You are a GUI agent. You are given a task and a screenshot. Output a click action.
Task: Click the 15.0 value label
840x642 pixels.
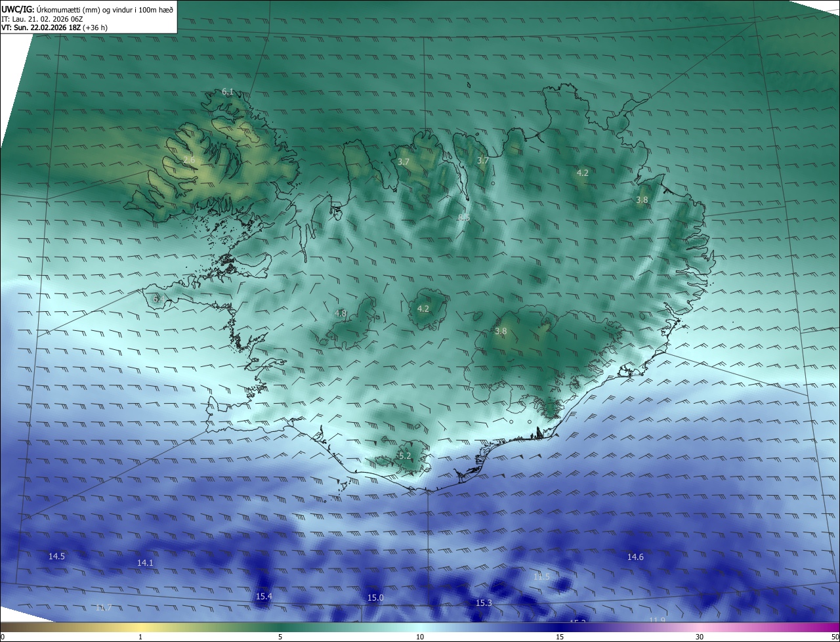click(x=375, y=598)
